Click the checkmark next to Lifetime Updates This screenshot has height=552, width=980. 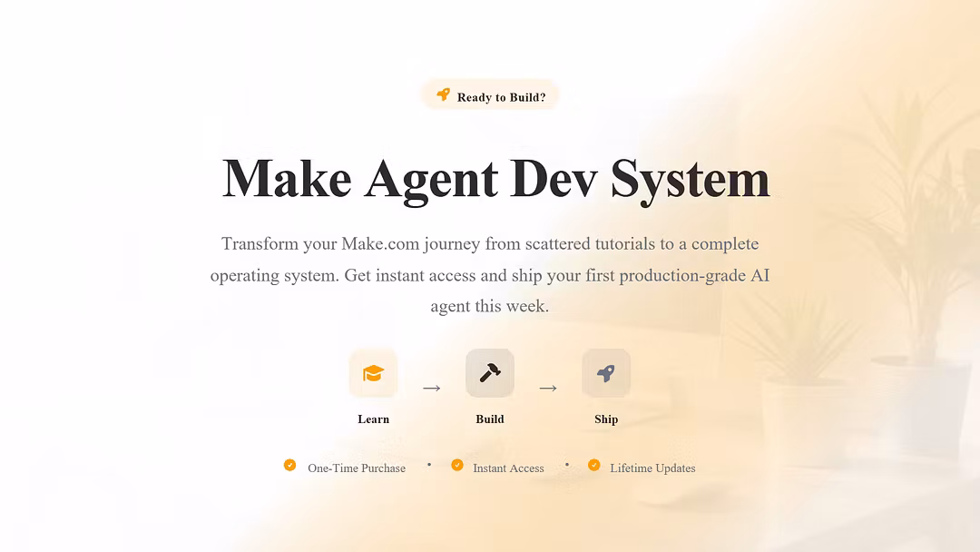pyautogui.click(x=594, y=465)
